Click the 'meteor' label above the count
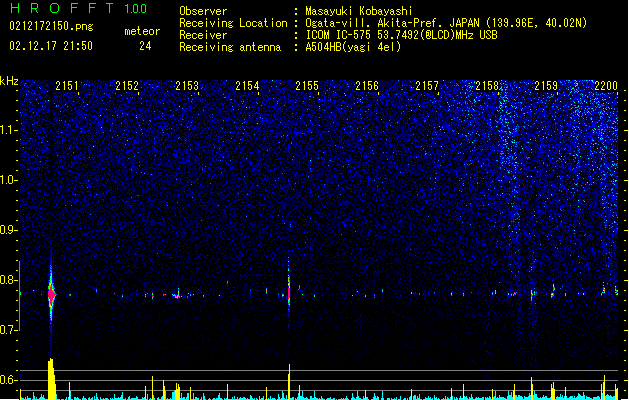Viewport: 629px width, 400px height. [x=142, y=31]
